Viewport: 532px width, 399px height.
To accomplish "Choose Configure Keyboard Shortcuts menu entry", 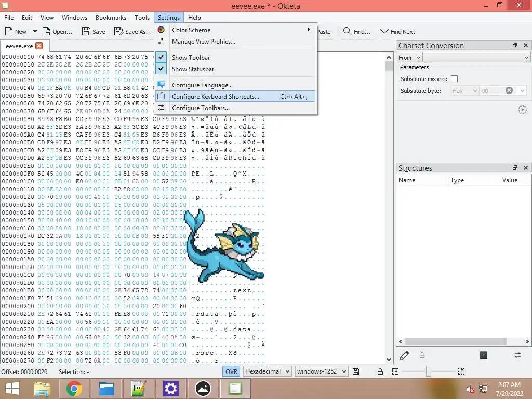I will tap(235, 96).
